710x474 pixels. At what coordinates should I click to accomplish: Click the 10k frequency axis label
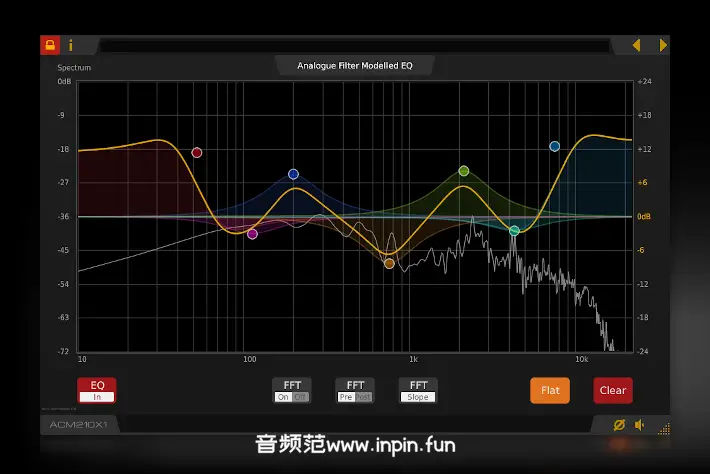pyautogui.click(x=582, y=359)
